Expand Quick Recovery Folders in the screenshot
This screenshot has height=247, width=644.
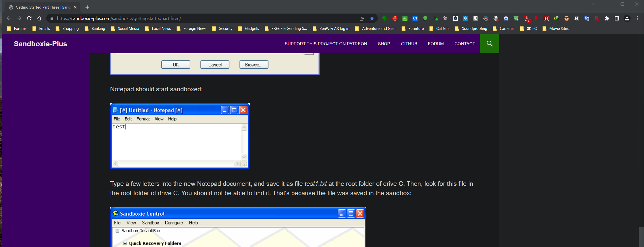tap(125, 243)
